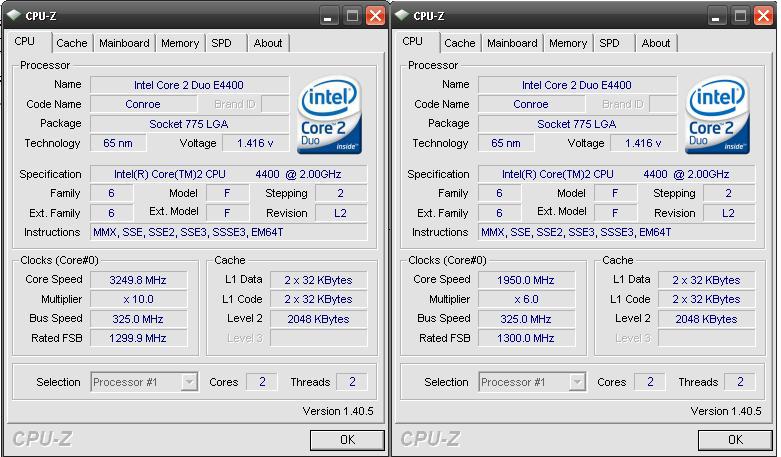Minimize the left CPU-Z window
This screenshot has height=457, width=781.
click(x=328, y=16)
